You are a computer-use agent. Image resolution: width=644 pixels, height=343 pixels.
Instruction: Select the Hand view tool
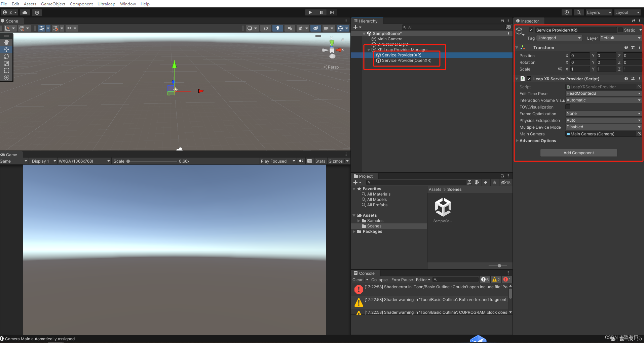pos(6,42)
